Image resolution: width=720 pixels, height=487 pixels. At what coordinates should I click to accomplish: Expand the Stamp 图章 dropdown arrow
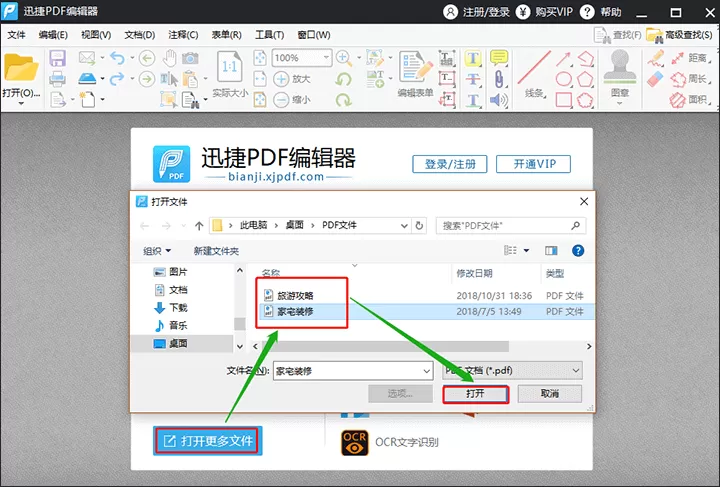click(x=619, y=103)
